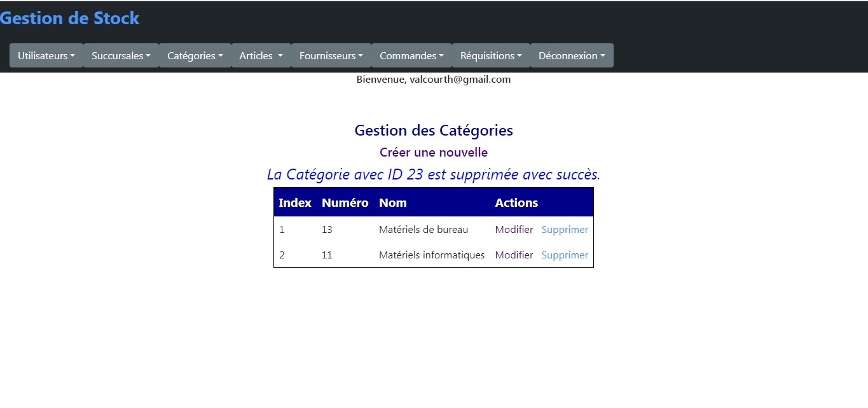Open the Catégories navigation dropdown

195,55
